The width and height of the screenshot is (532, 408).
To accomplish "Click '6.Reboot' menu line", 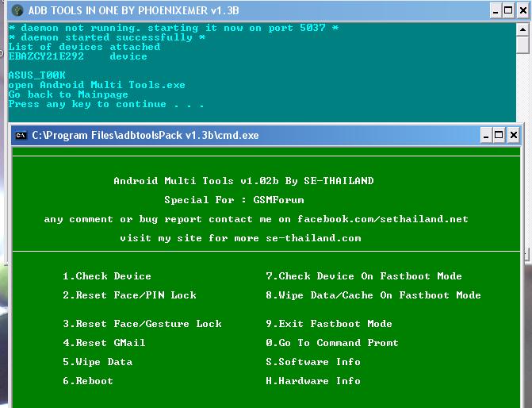I will pos(88,380).
